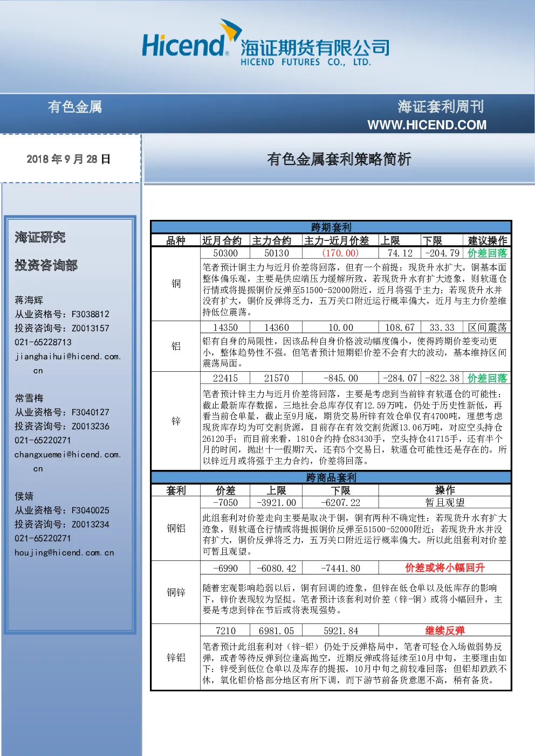Click the email houjing@hicend.com.cn
Viewport: 535px width, 756px height.
64,552
